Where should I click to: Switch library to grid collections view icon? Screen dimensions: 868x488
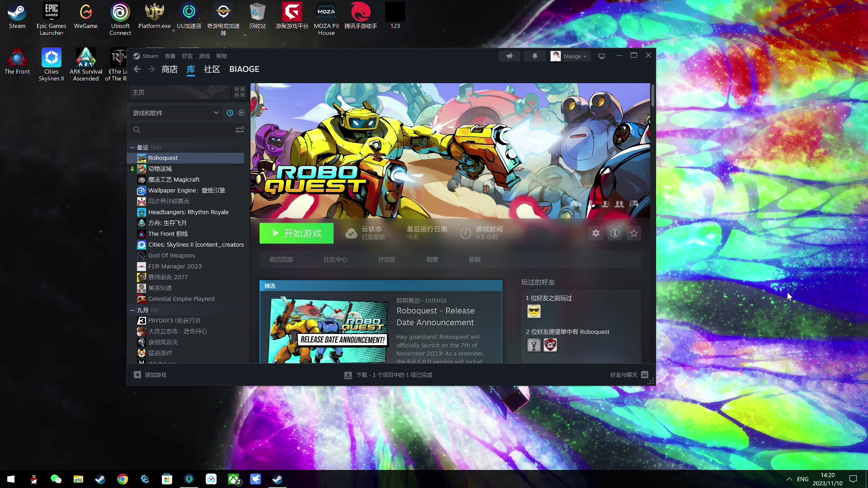click(x=239, y=92)
